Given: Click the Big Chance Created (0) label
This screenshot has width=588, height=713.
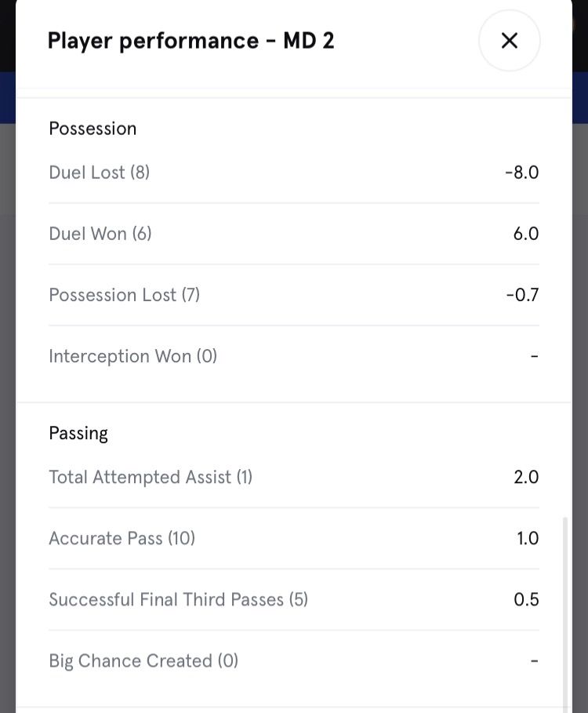Looking at the screenshot, I should click(x=143, y=660).
